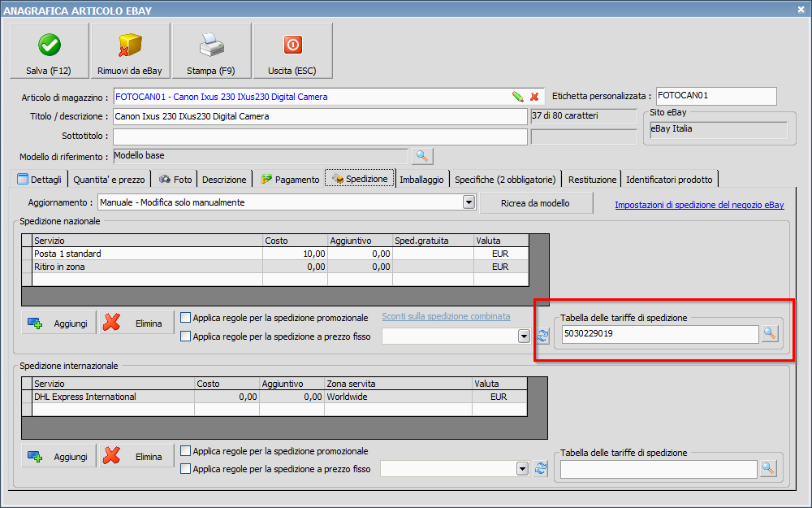Enable international promotional shipping rules checkbox
The image size is (812, 508).
185,451
